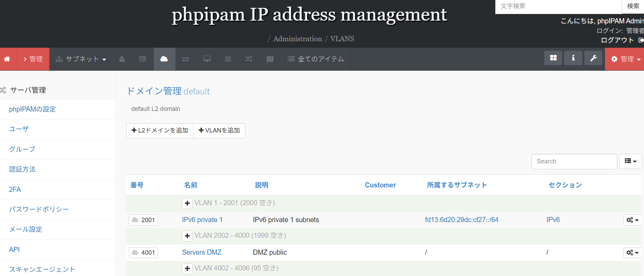
Task: Sort table by 名前 column
Action: [x=191, y=185]
